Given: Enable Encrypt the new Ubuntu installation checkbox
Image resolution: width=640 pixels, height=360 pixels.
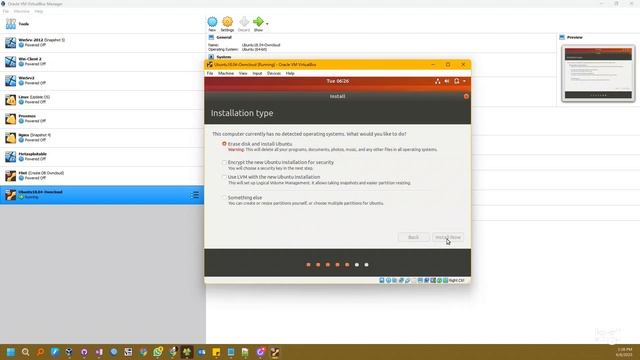Looking at the screenshot, I should click(224, 162).
